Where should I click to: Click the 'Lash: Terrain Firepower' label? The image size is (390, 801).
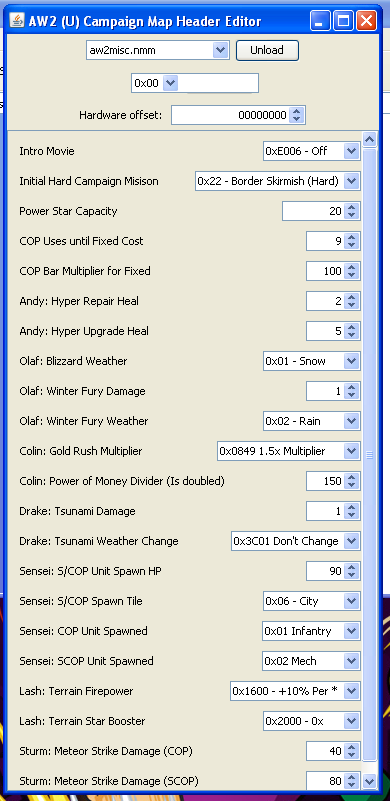click(x=76, y=691)
